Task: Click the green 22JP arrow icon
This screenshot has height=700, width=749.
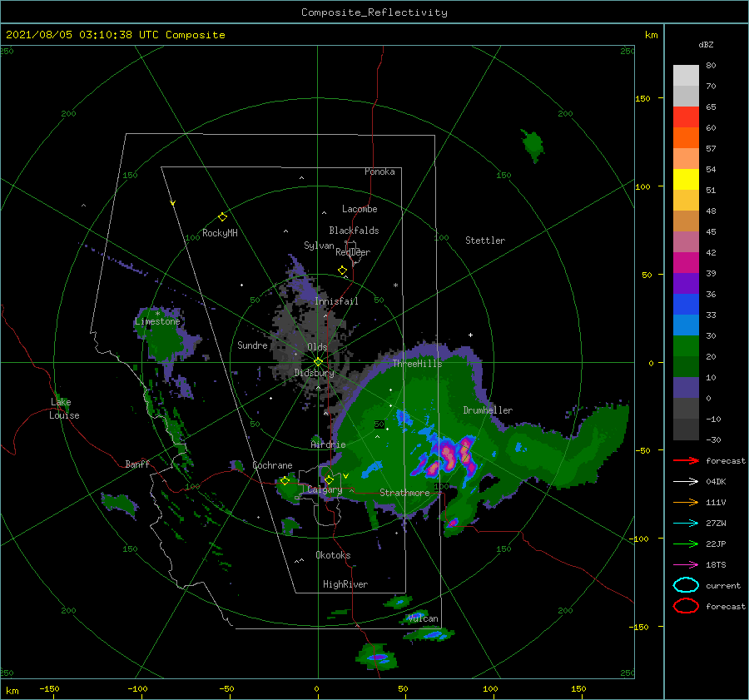Action: 686,544
